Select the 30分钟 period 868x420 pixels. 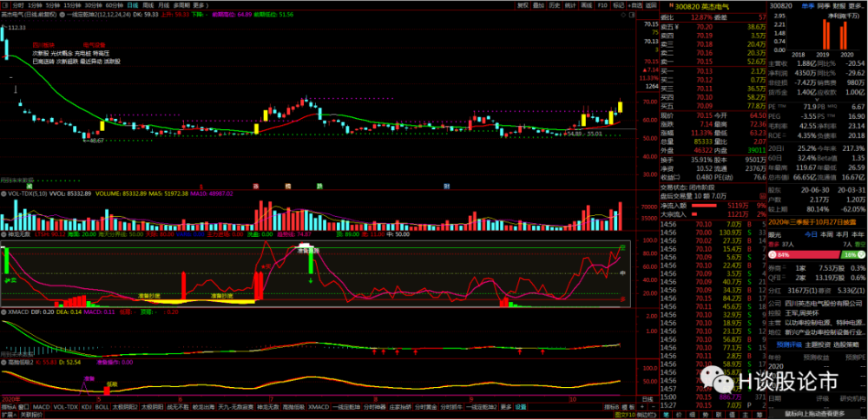pos(93,5)
